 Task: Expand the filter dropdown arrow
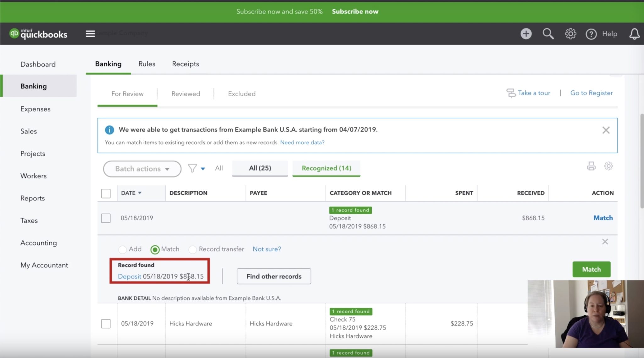(x=203, y=169)
